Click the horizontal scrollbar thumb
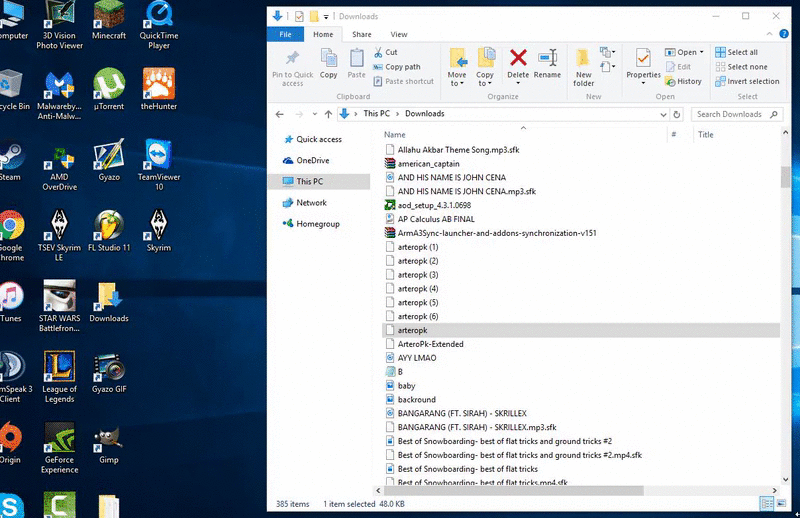800x518 pixels. click(513, 490)
